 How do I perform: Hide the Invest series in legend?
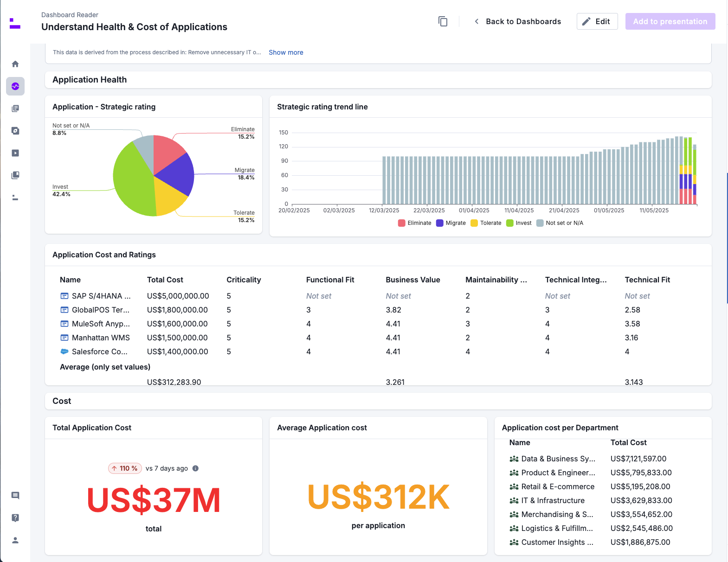519,223
